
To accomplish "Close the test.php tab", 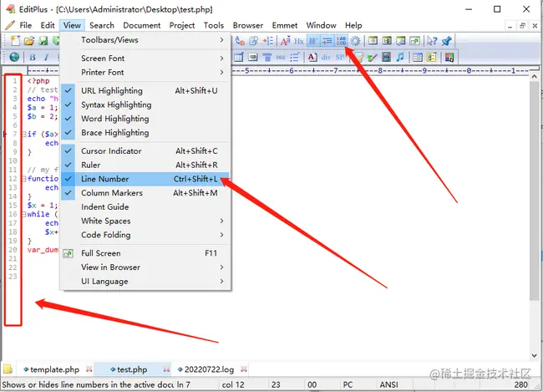I will [x=166, y=369].
